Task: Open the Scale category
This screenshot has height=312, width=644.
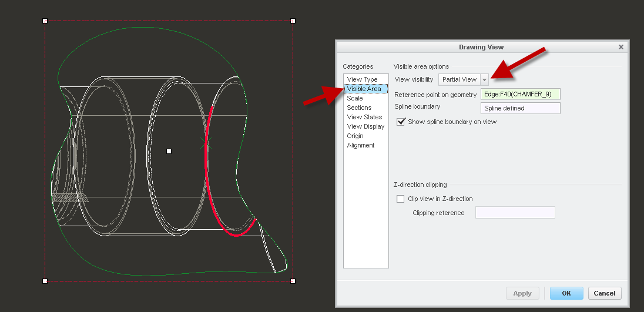Action: pos(355,98)
